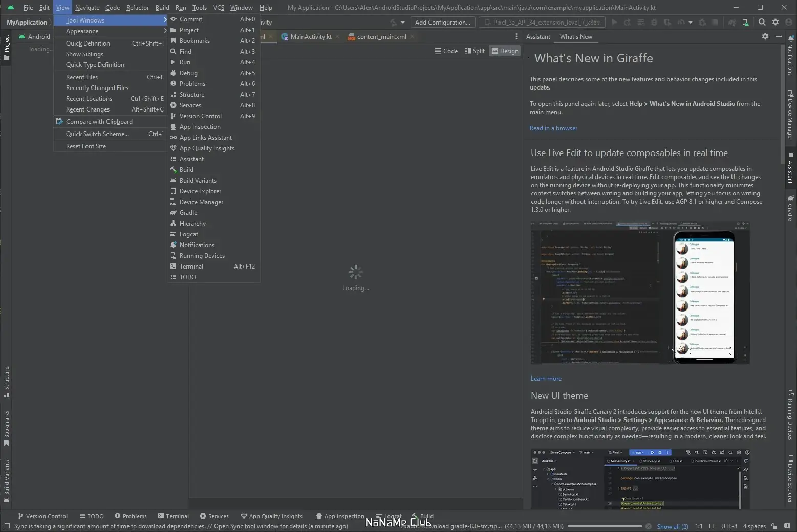Open the editor tabs more-options menu
Image resolution: width=797 pixels, height=532 pixels.
pos(516,36)
